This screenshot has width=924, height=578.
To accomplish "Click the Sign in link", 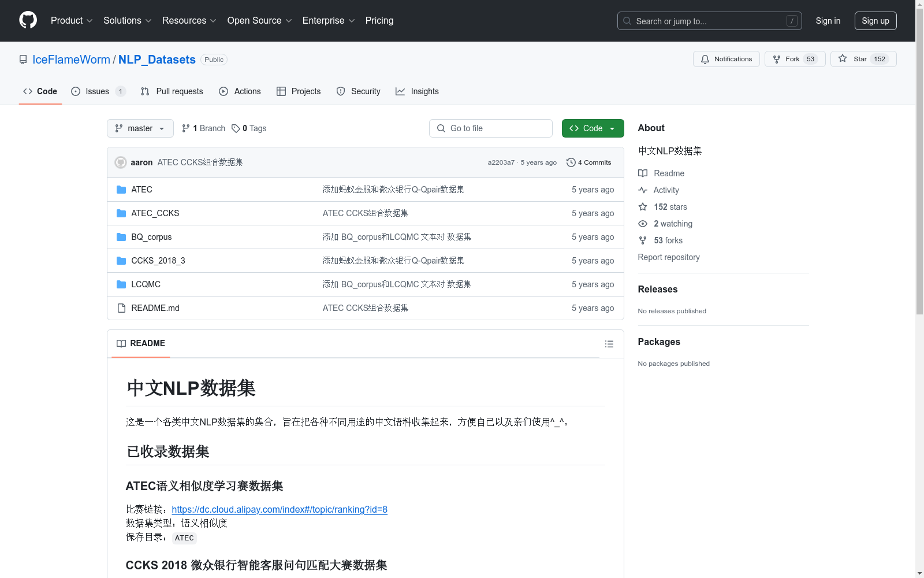I will click(x=828, y=21).
